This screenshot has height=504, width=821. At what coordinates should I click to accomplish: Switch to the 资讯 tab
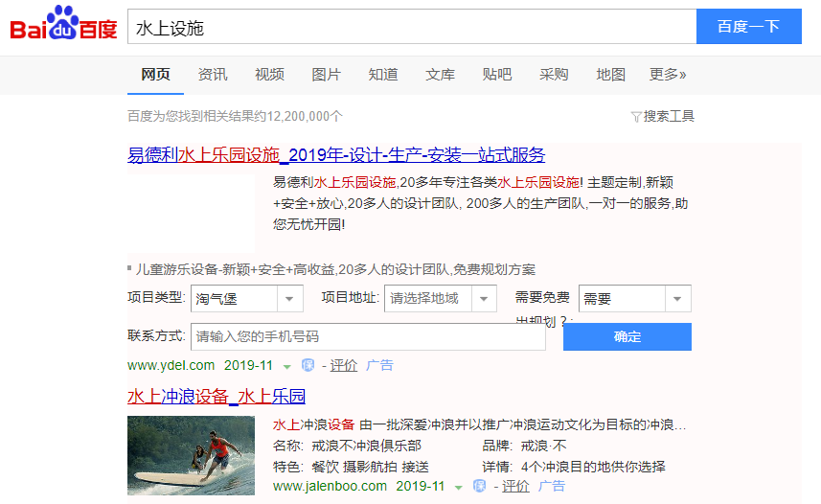click(213, 75)
